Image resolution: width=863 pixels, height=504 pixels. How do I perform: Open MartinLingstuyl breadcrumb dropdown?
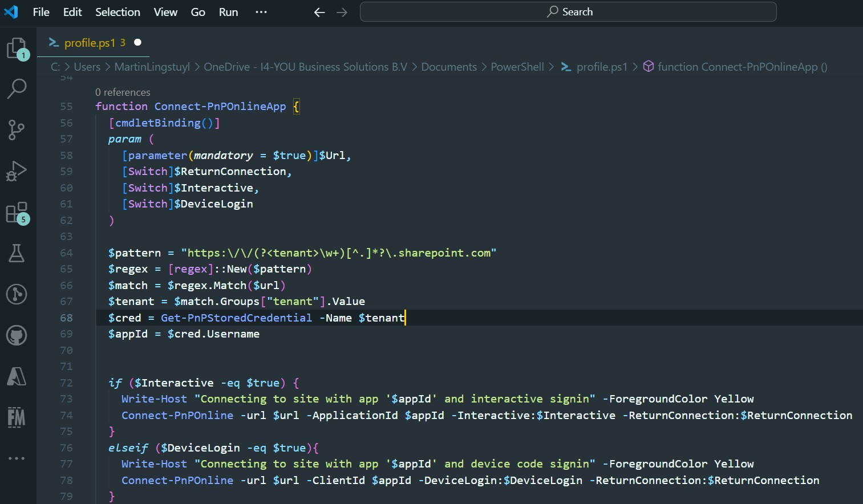point(152,67)
